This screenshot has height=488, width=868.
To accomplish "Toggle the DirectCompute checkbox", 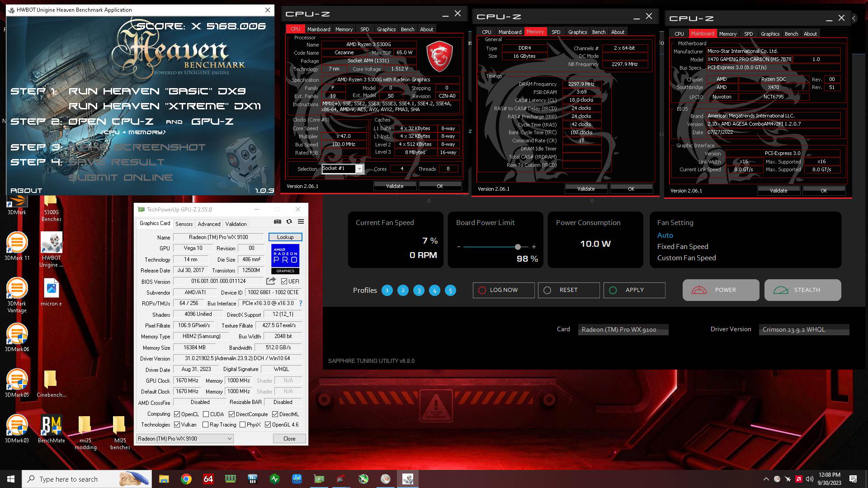I will tap(232, 414).
